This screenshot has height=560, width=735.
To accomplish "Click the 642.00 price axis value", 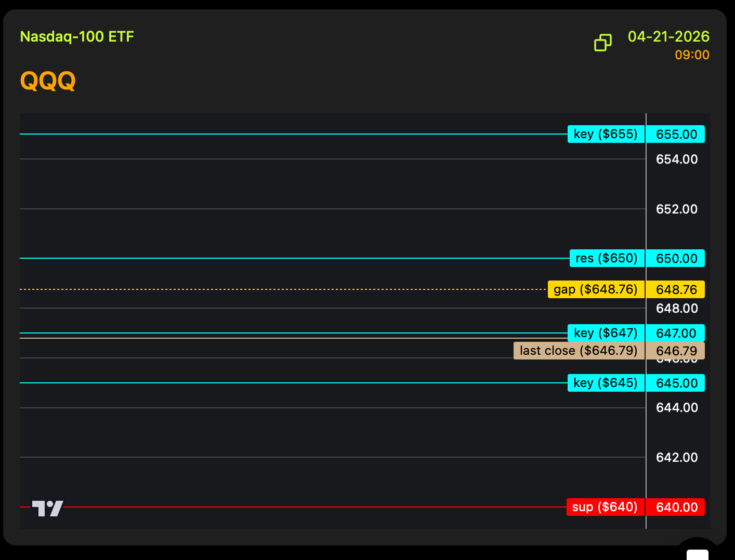I will point(677,458).
